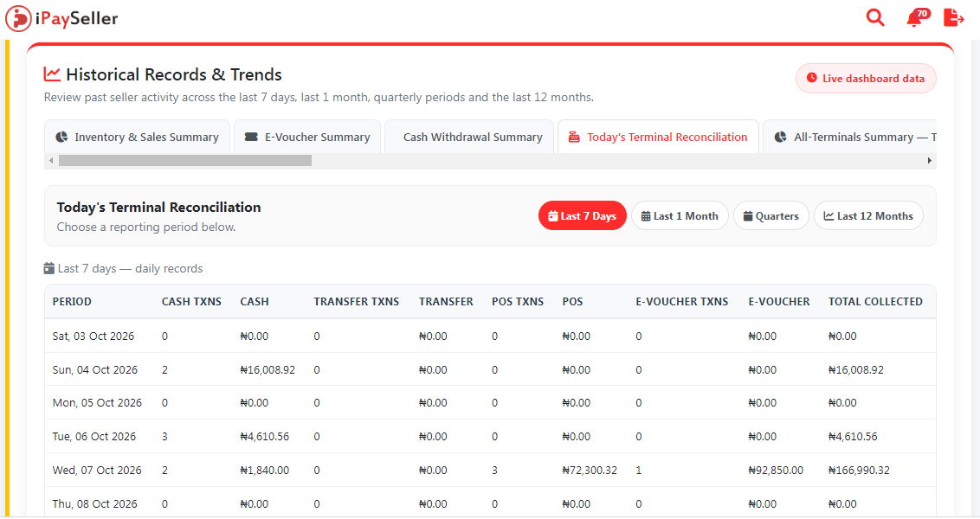The height and width of the screenshot is (519, 980).
Task: Click the horizontal tab scrollbar thumb
Action: [185, 161]
